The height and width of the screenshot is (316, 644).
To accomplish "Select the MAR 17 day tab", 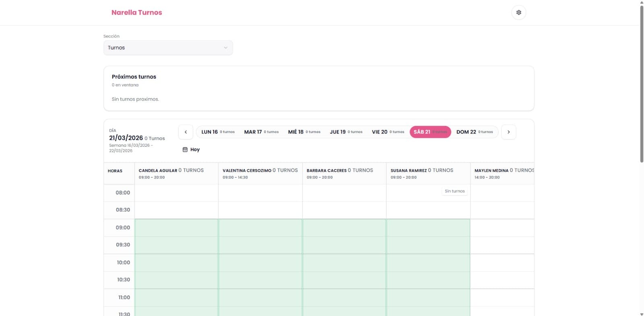I will [261, 132].
